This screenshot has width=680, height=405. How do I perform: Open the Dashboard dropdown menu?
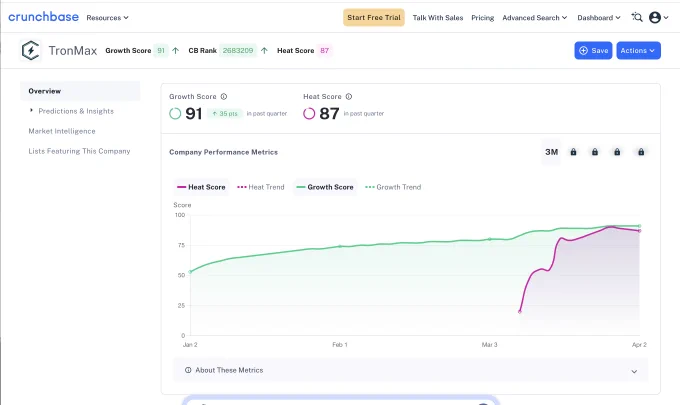coord(599,18)
